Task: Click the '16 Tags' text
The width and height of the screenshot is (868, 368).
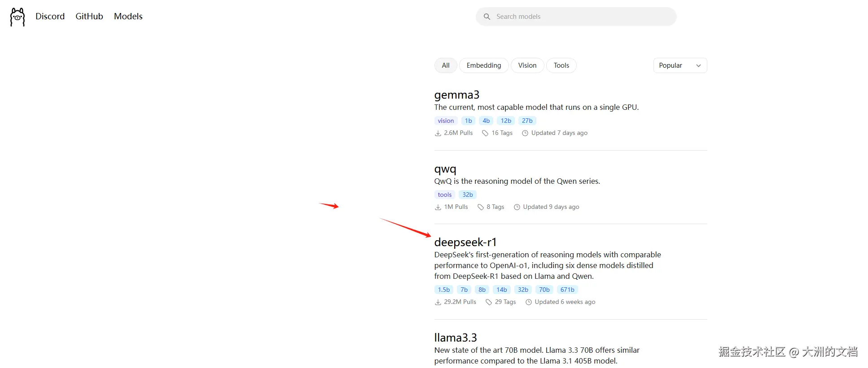Action: click(502, 133)
